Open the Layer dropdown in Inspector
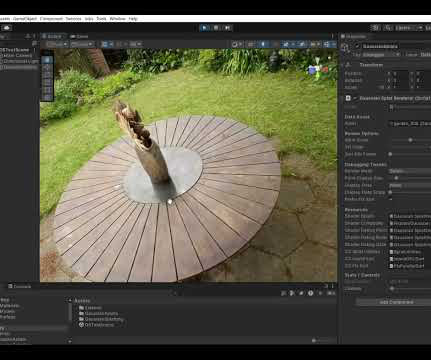Viewport: 431px width, 360px height. click(425, 54)
